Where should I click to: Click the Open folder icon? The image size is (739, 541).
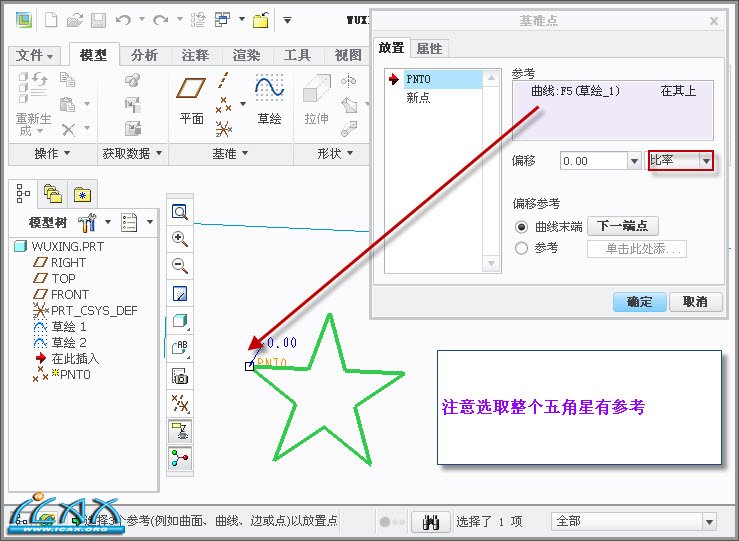point(74,20)
